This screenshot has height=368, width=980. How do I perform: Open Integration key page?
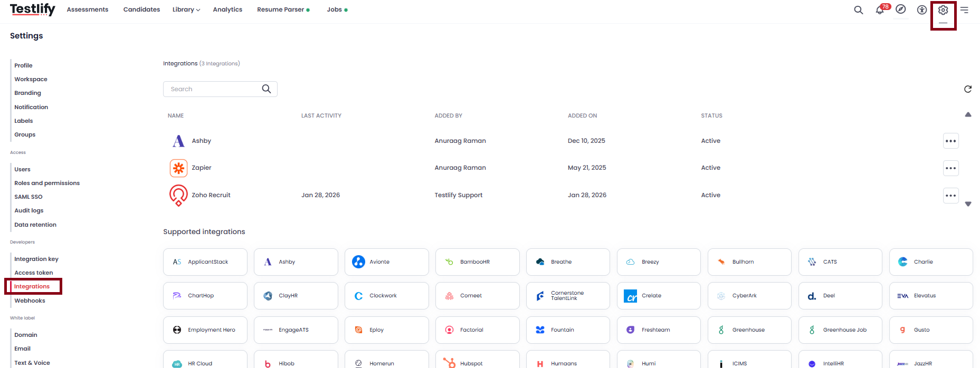tap(36, 259)
